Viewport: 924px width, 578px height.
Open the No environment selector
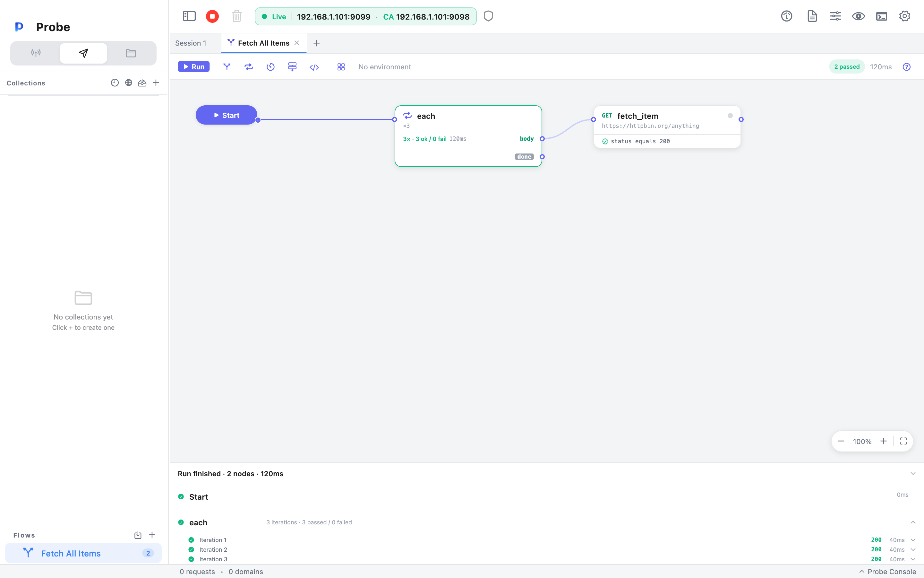384,67
